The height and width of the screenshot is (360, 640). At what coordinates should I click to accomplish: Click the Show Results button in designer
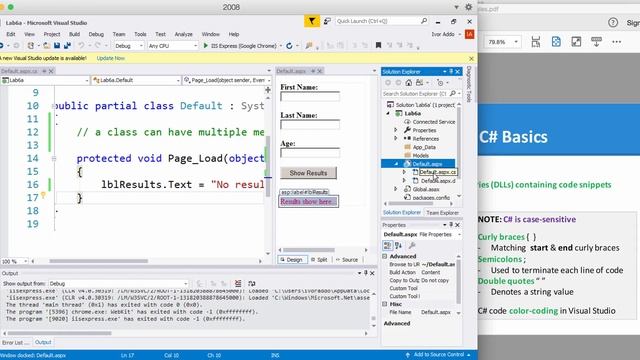(x=308, y=173)
